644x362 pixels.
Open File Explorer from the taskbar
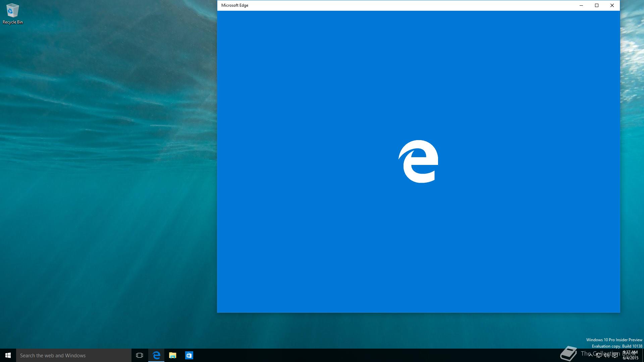tap(173, 355)
